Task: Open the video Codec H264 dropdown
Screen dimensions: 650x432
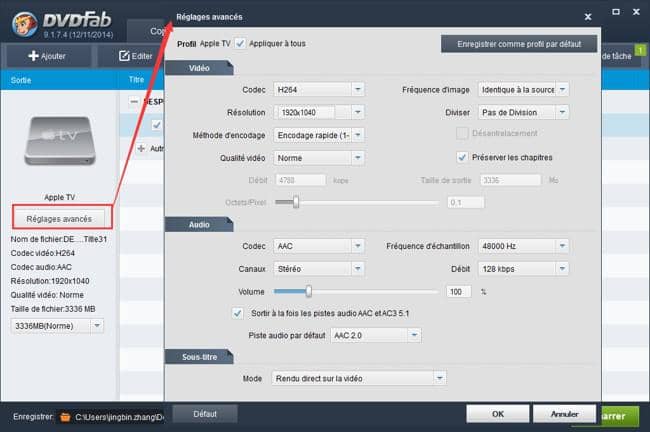Action: pyautogui.click(x=358, y=89)
